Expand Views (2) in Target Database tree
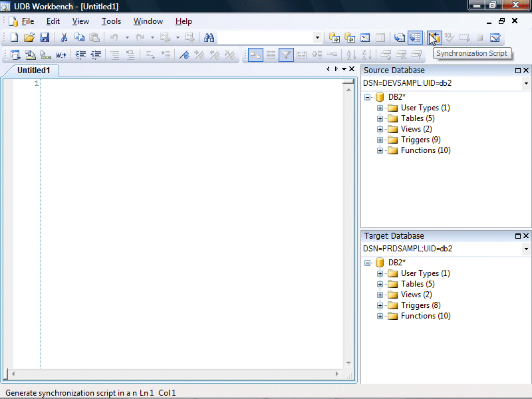The image size is (532, 399). [380, 295]
